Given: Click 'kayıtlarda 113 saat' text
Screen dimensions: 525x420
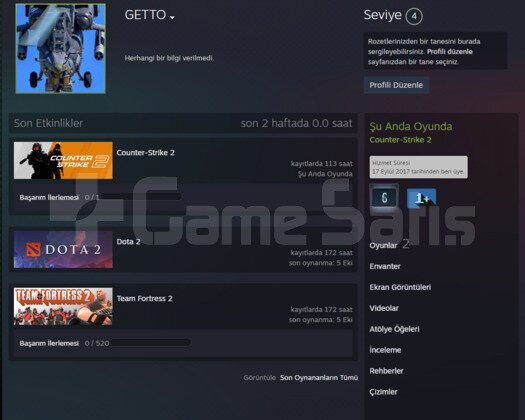Looking at the screenshot, I should click(x=321, y=163).
